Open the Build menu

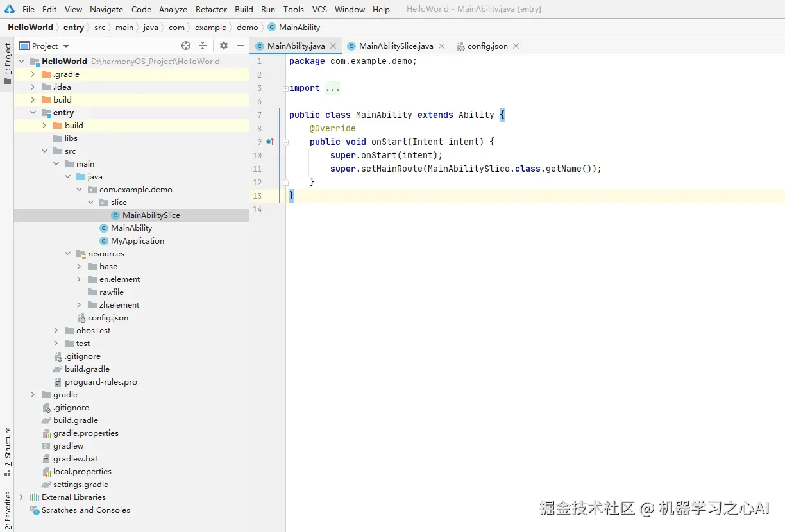(x=244, y=9)
